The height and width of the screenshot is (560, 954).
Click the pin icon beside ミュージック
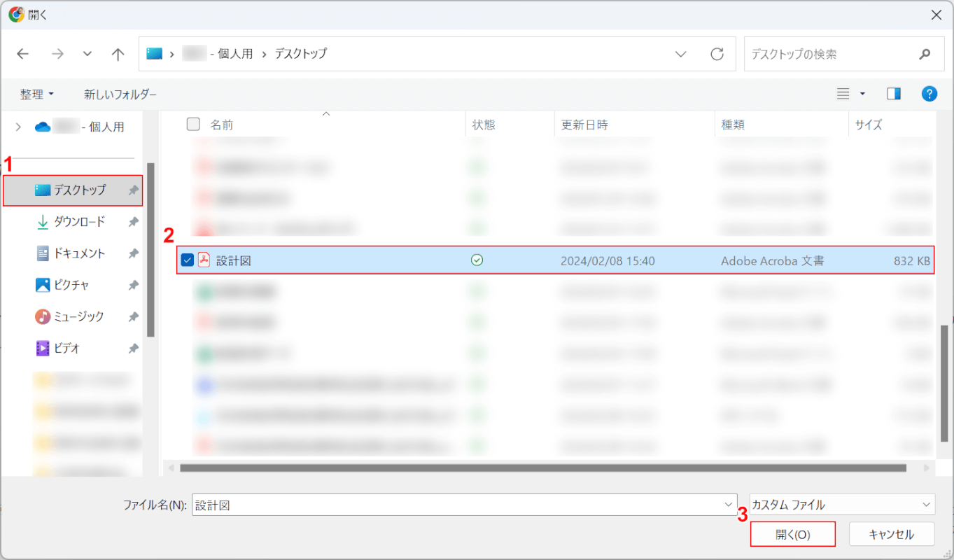point(133,317)
